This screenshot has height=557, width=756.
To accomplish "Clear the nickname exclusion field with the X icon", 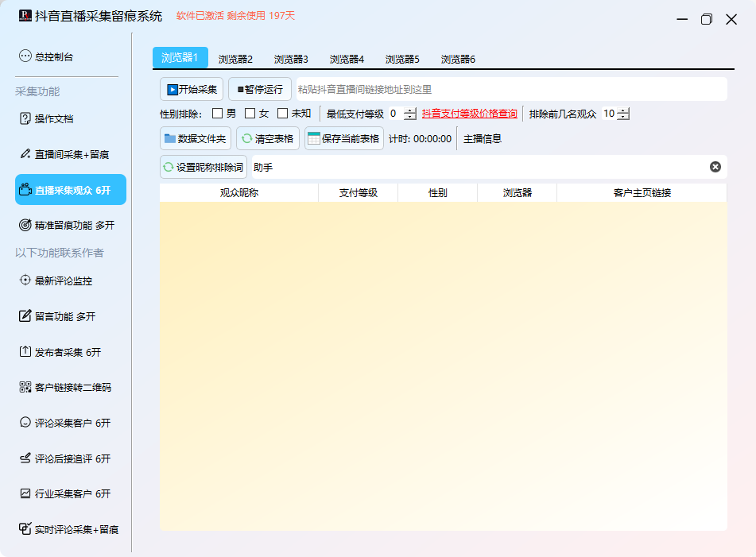I will pyautogui.click(x=715, y=167).
